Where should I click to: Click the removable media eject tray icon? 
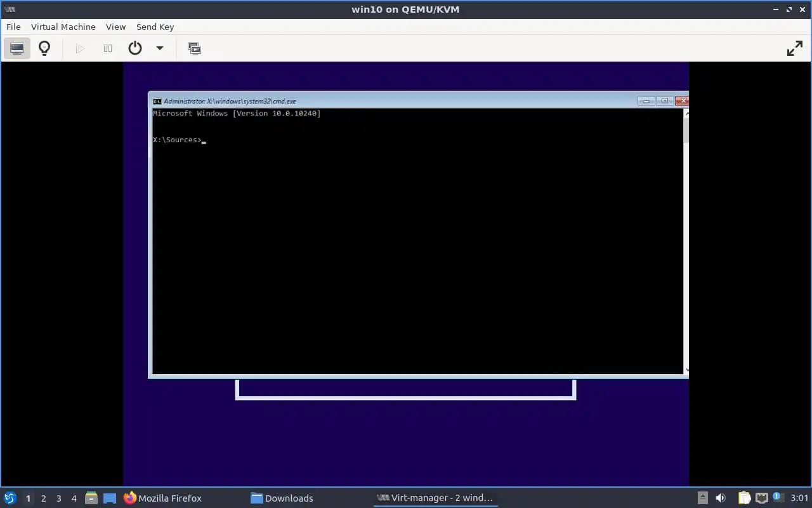[702, 498]
